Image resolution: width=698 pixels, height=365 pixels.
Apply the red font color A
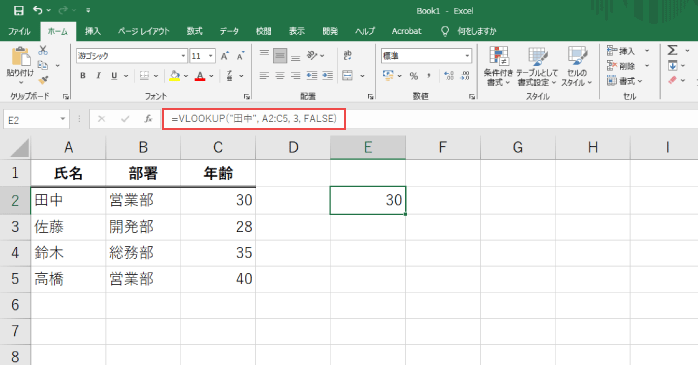click(200, 76)
